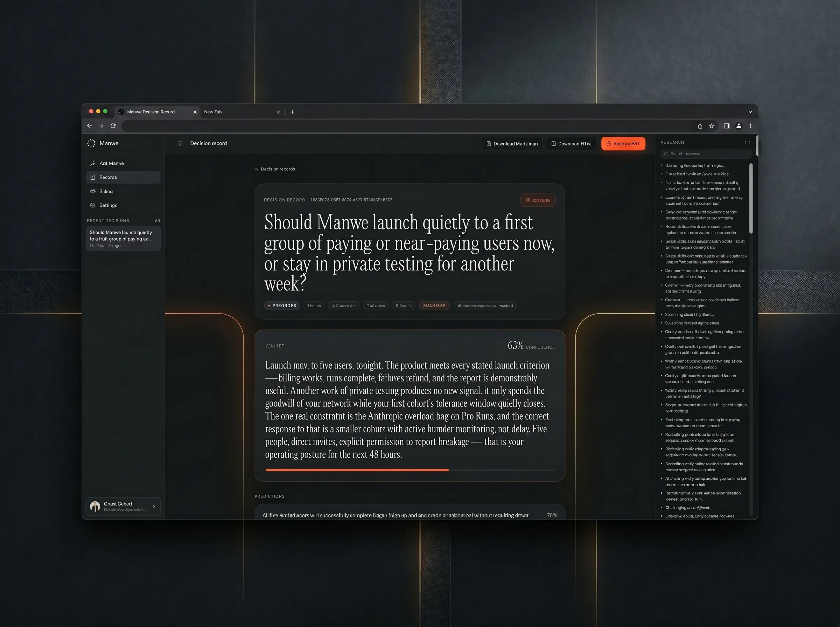Click the 78% prediction value

click(552, 515)
